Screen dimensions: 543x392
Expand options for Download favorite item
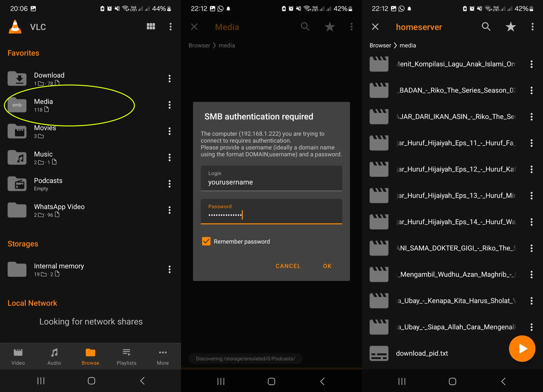click(x=170, y=78)
